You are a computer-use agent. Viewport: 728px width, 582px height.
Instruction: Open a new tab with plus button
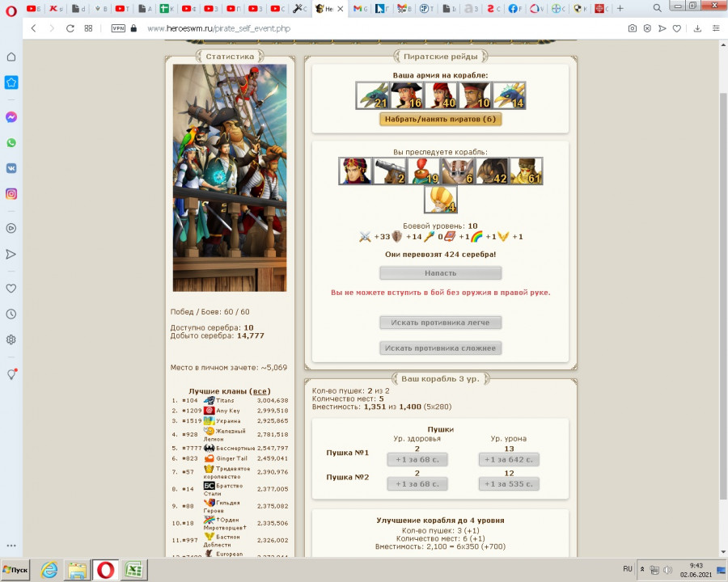click(x=620, y=8)
